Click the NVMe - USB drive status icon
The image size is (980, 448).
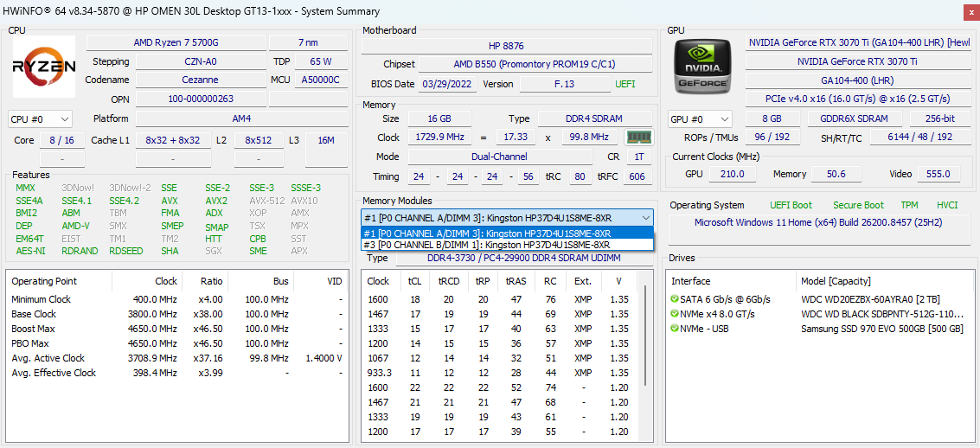click(675, 329)
